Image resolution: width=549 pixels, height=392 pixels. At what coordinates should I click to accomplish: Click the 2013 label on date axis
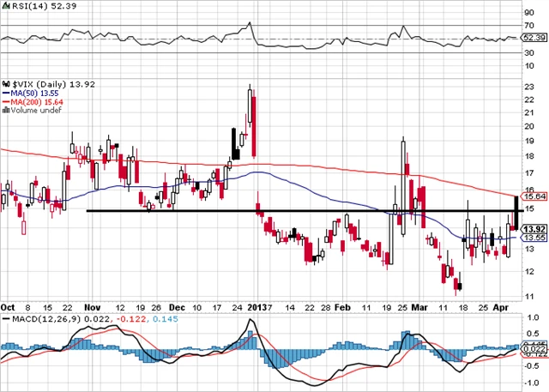tap(257, 306)
